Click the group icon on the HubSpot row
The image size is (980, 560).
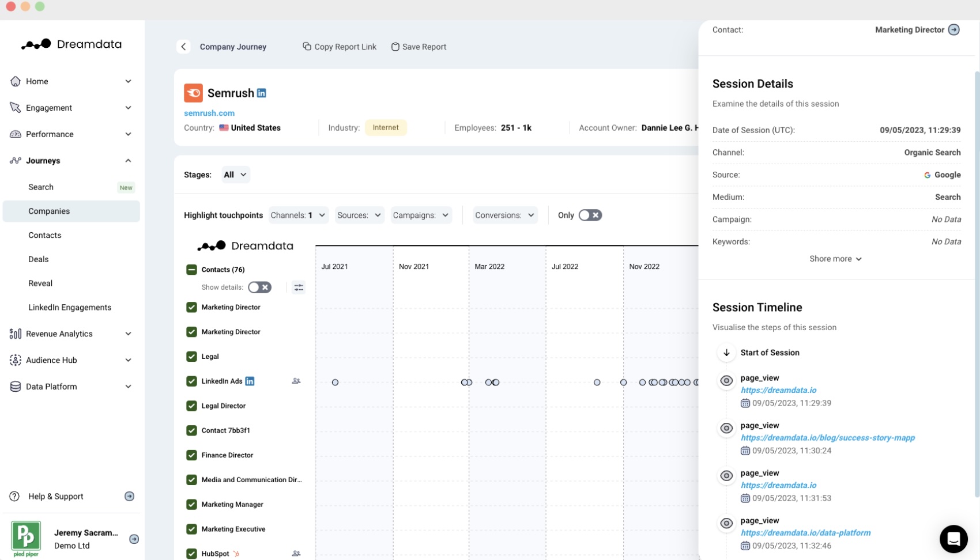coord(296,554)
